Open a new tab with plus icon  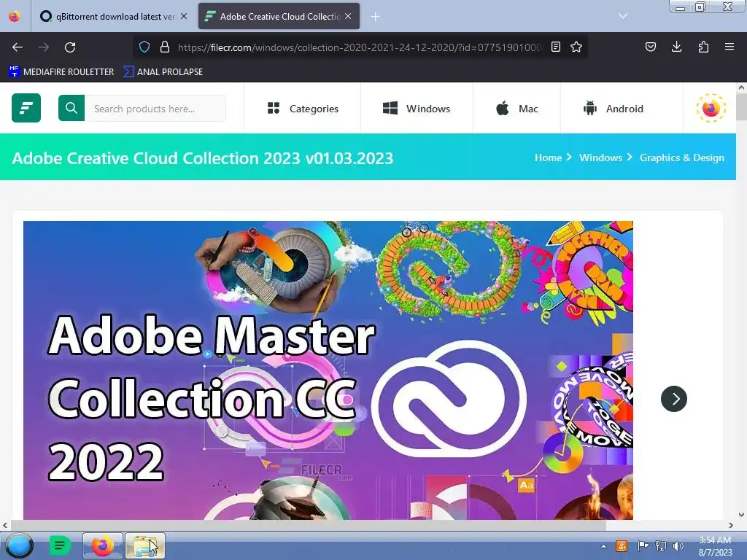click(x=376, y=17)
